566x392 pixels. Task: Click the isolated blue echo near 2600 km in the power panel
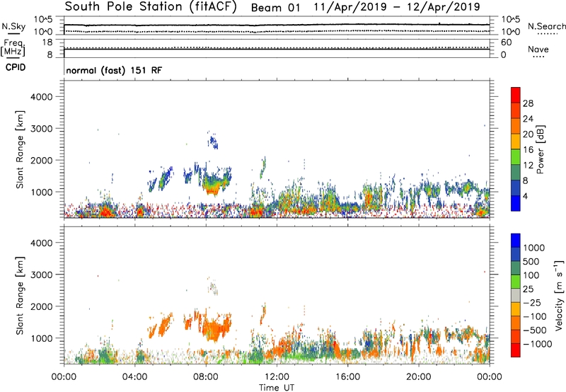tap(214, 141)
